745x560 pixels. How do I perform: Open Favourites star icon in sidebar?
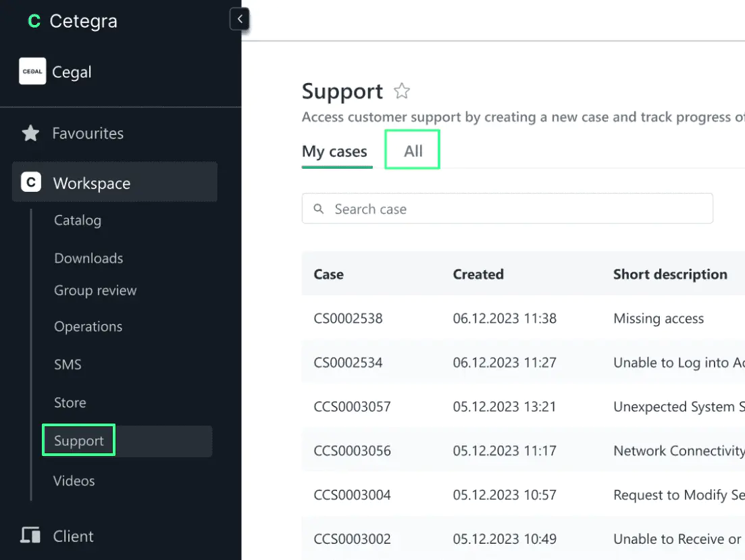tap(30, 133)
